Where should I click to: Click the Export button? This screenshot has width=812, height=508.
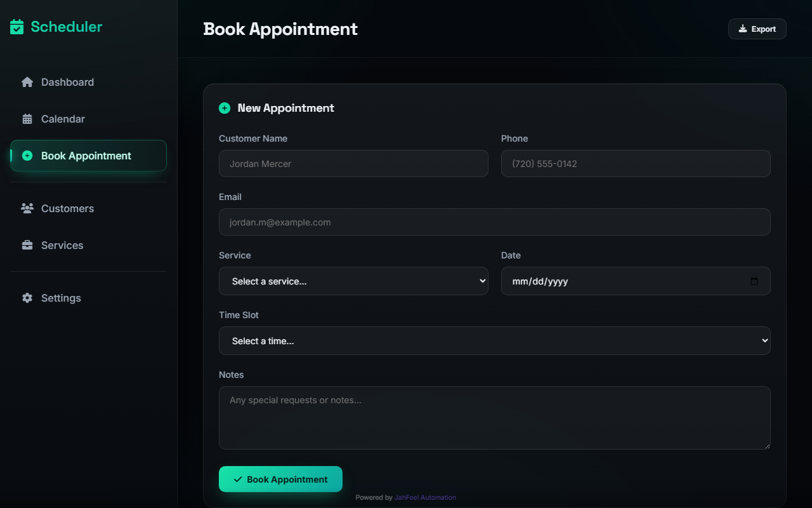pos(757,29)
